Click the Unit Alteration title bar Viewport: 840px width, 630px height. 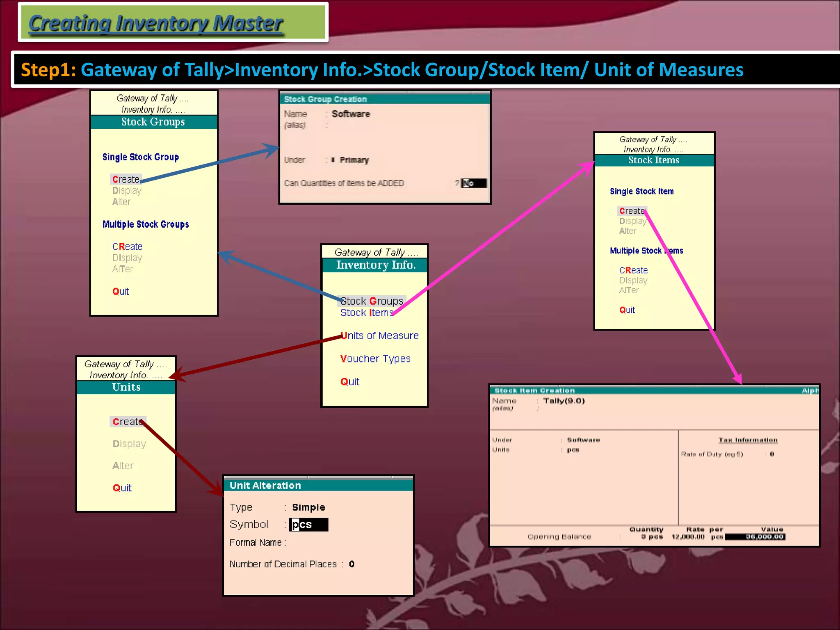point(319,485)
